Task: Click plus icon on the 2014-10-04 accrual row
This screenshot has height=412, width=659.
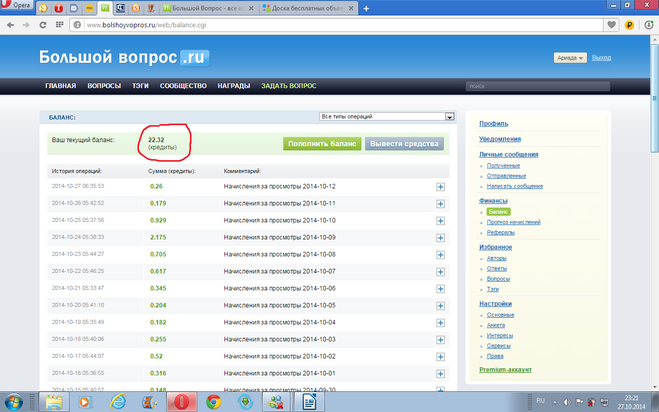Action: pyautogui.click(x=440, y=323)
